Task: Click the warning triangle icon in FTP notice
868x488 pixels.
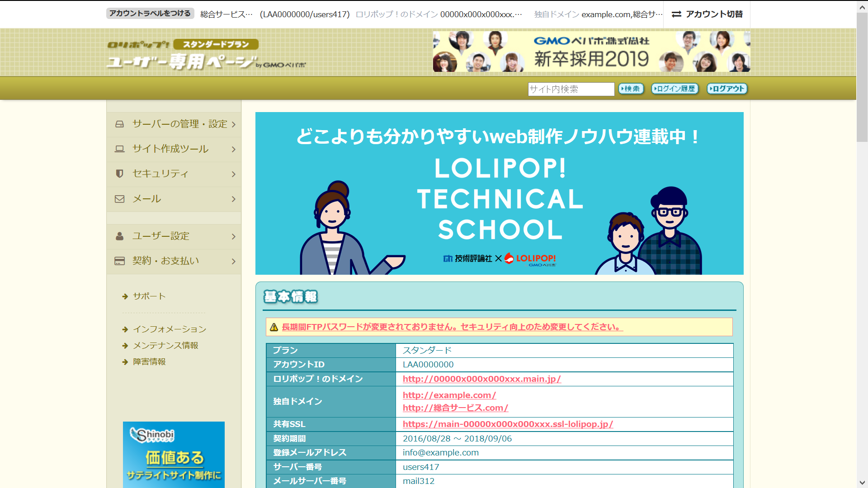Action: [274, 327]
